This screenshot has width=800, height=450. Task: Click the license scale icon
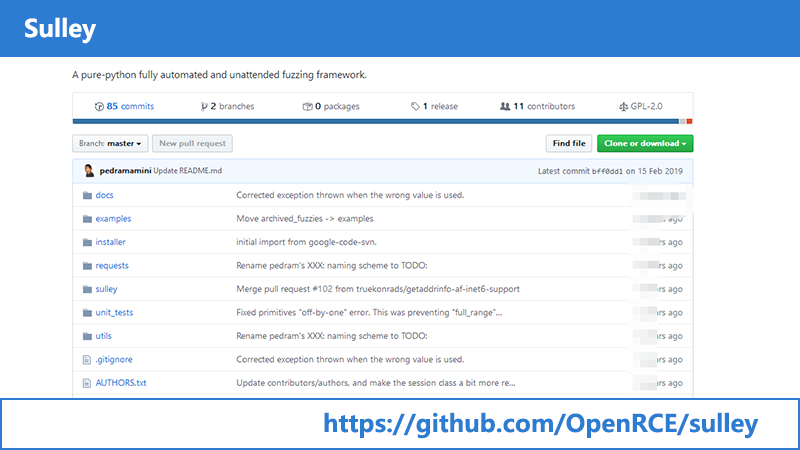623,107
